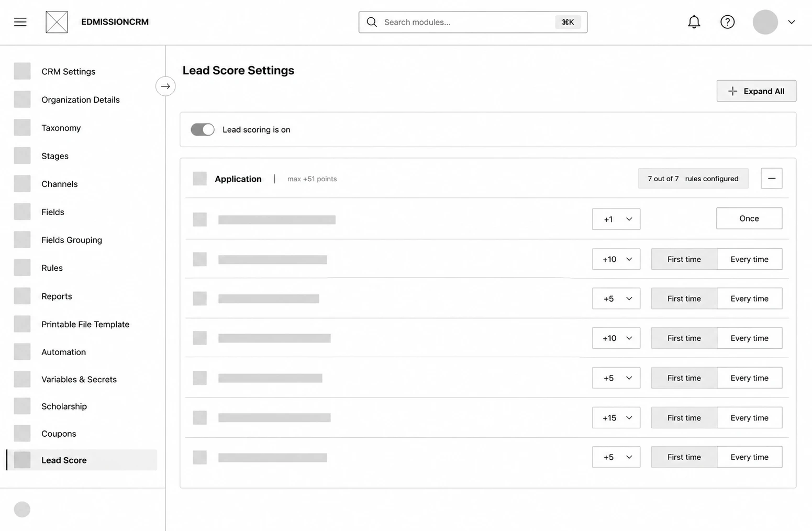
Task: Click the Application section icon
Action: click(199, 179)
